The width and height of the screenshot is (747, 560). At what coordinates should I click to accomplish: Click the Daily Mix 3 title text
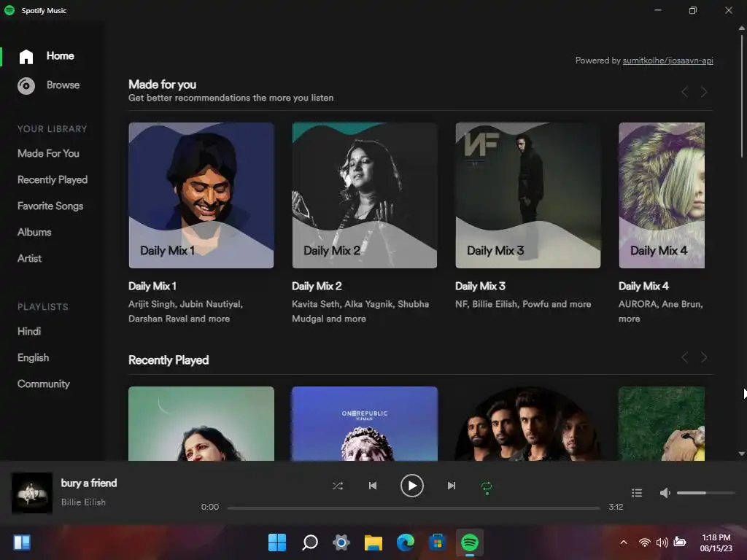pos(480,286)
